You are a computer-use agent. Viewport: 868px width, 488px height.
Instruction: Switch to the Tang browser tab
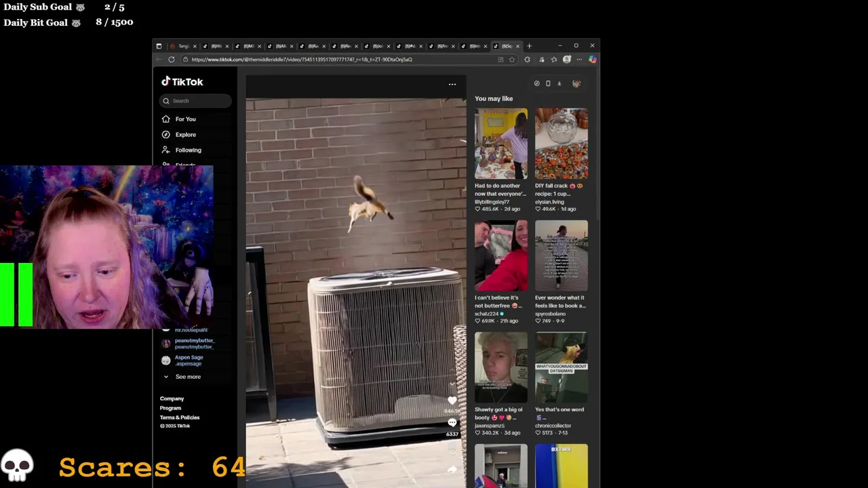(x=182, y=46)
